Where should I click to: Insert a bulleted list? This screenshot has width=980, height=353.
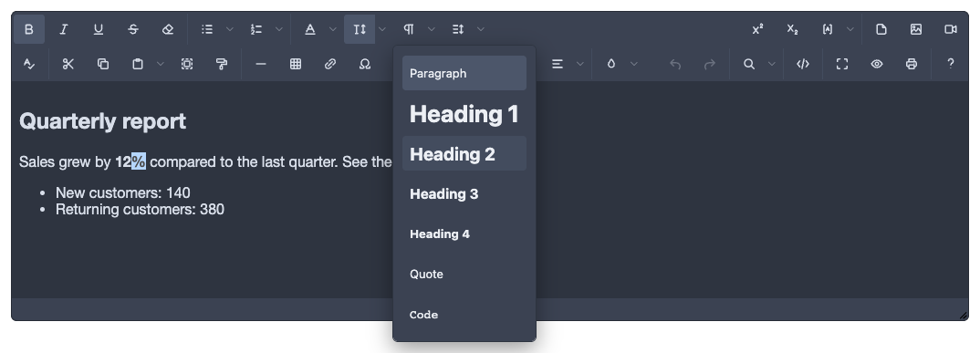click(x=207, y=29)
